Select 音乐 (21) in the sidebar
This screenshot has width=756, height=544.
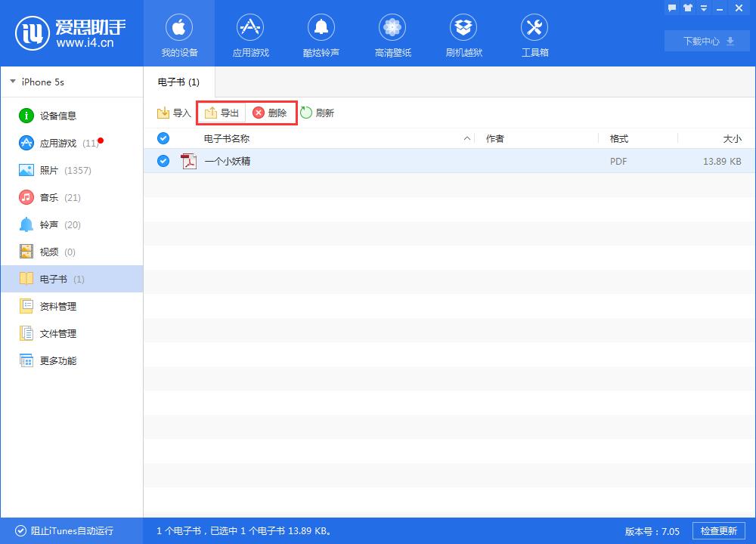point(72,197)
